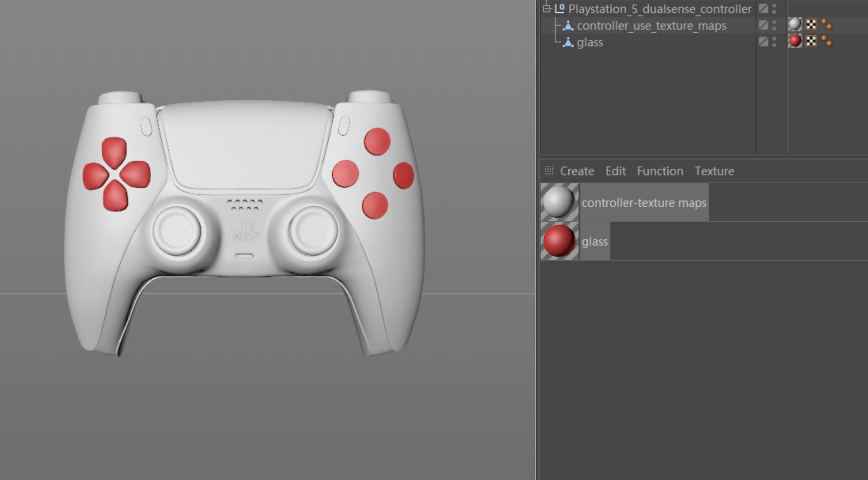Click the controller touchpad in viewport
Viewport: 868px width, 480px height.
(245, 146)
